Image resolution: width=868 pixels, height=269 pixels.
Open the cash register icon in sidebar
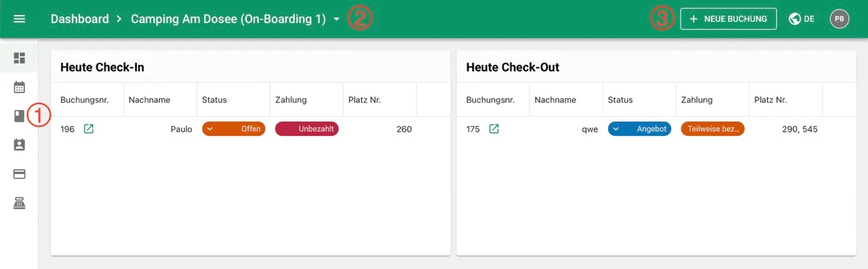(x=20, y=203)
